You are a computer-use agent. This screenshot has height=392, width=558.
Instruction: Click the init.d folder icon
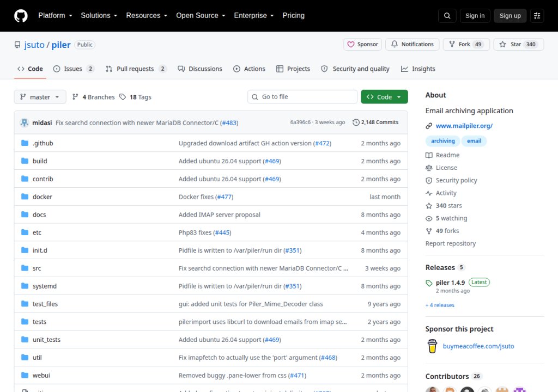25,250
